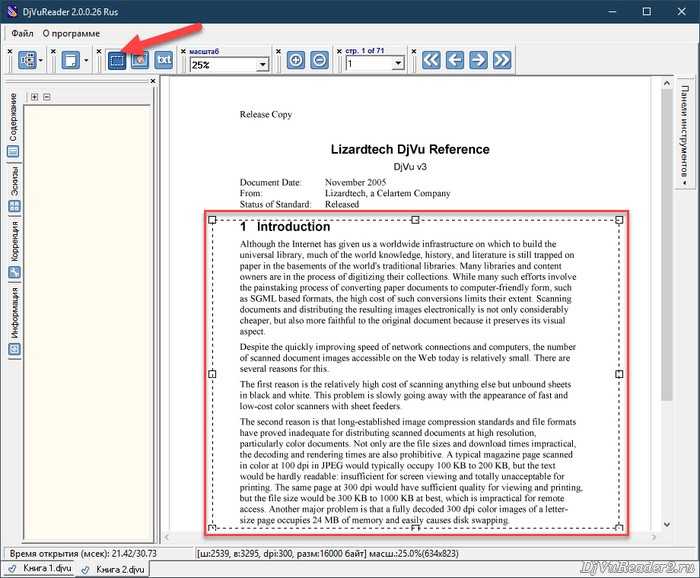
Task: Click the vertical scrollbar down arrow
Action: 667,524
